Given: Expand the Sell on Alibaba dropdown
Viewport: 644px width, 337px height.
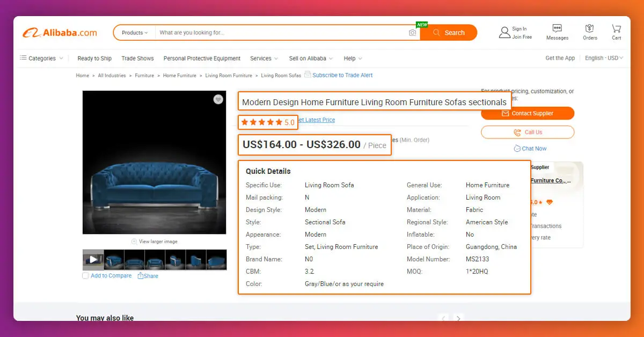Looking at the screenshot, I should [311, 58].
